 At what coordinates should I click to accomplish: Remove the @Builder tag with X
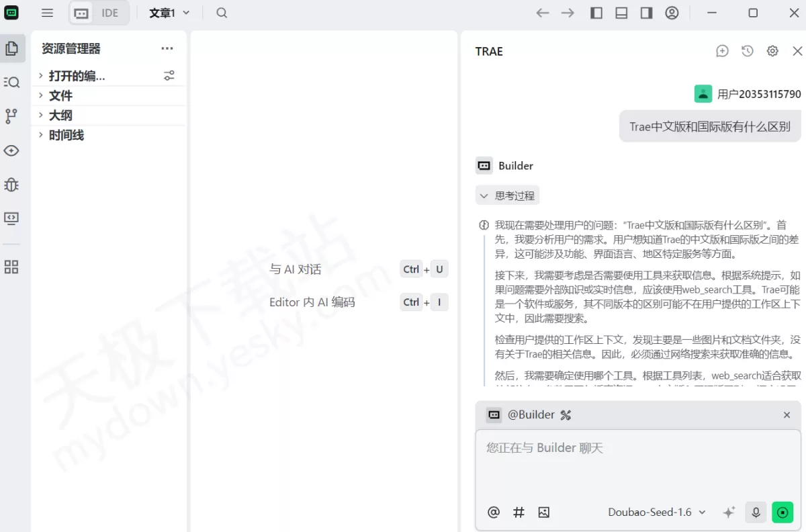[787, 415]
